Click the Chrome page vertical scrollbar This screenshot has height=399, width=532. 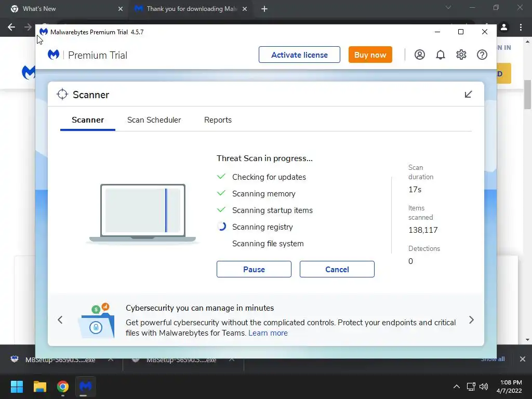tap(527, 95)
